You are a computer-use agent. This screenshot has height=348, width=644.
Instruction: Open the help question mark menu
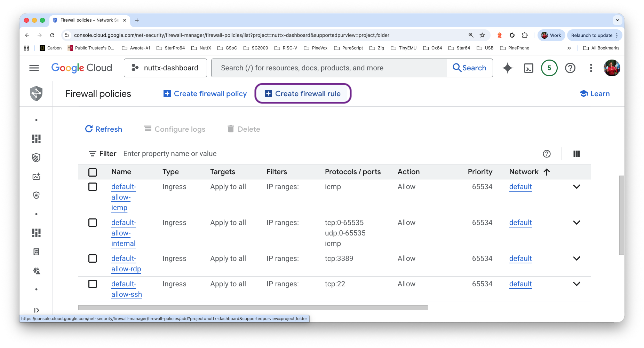pyautogui.click(x=570, y=68)
